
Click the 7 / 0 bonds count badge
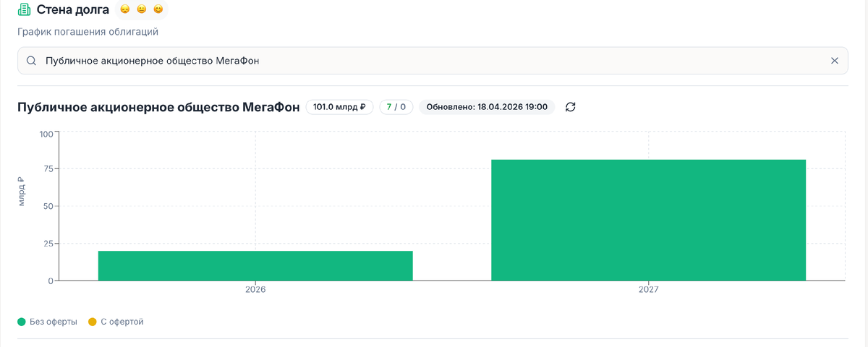tap(396, 107)
